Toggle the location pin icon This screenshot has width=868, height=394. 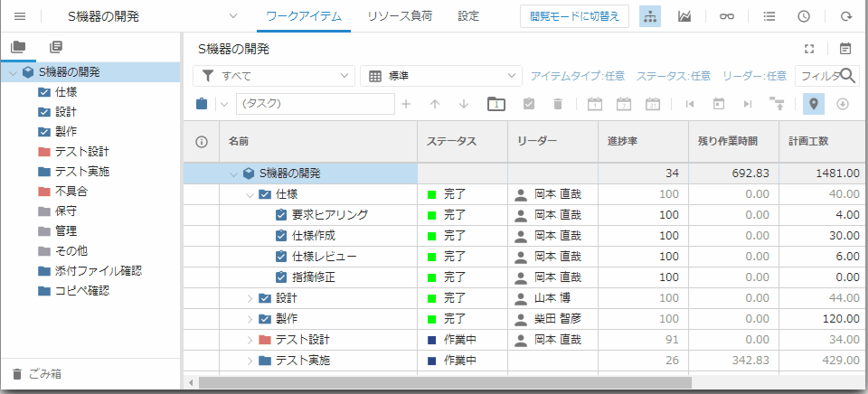[813, 104]
